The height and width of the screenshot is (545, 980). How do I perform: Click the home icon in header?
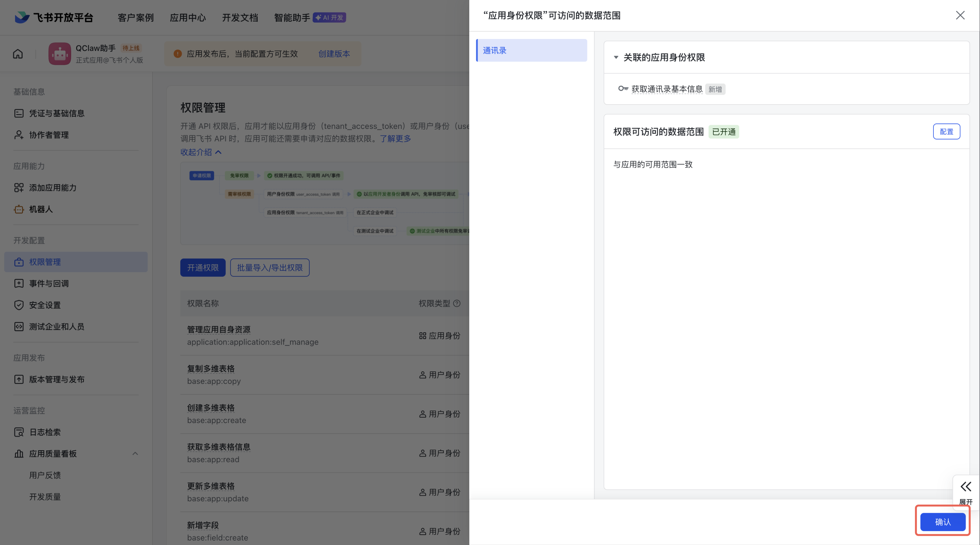pyautogui.click(x=18, y=54)
